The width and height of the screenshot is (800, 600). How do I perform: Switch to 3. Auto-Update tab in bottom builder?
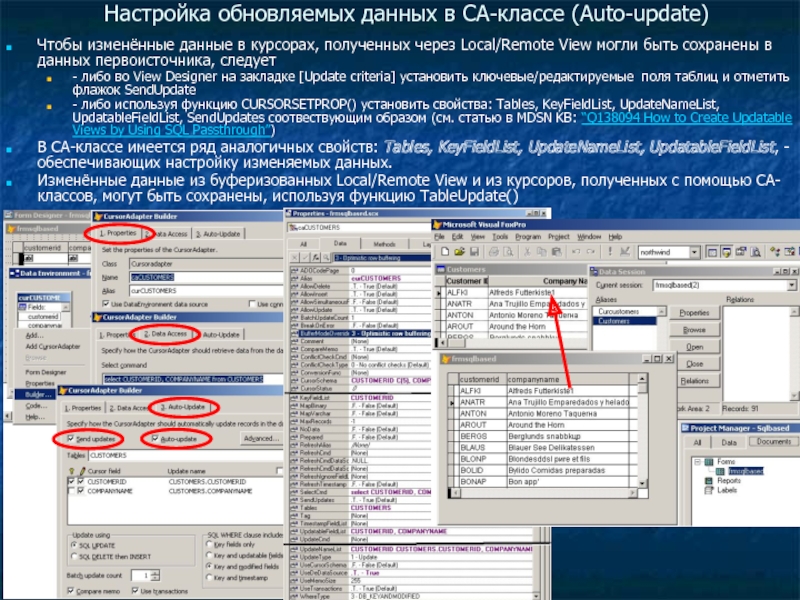[183, 407]
